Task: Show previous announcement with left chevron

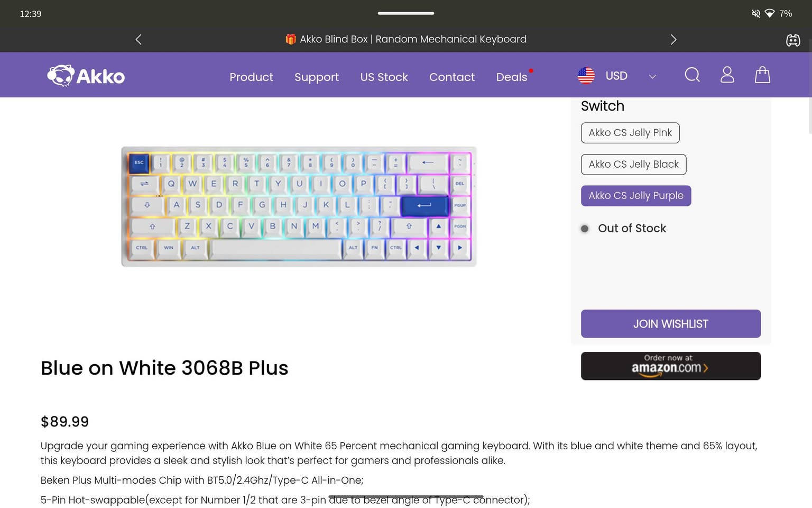Action: (139, 40)
